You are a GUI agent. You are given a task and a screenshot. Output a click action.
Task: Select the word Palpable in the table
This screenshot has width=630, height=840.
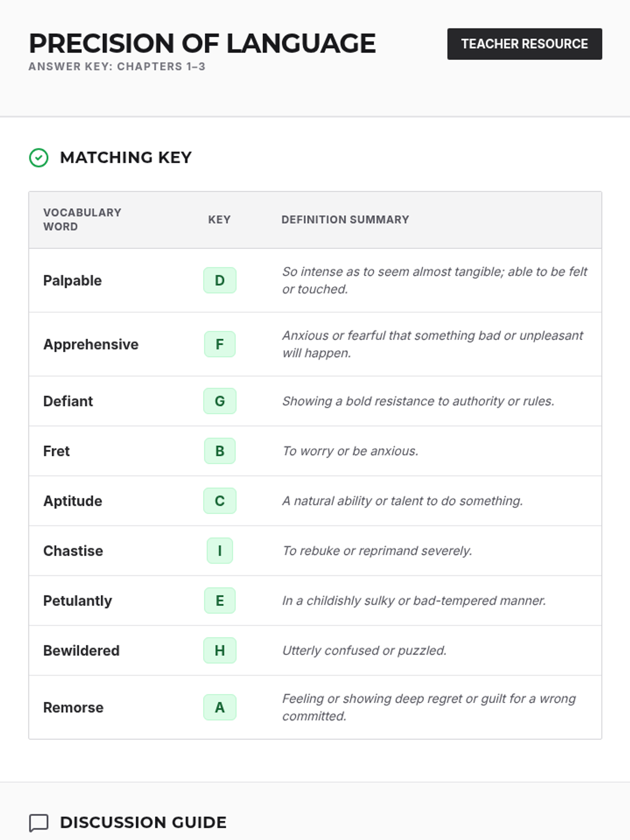point(72,280)
